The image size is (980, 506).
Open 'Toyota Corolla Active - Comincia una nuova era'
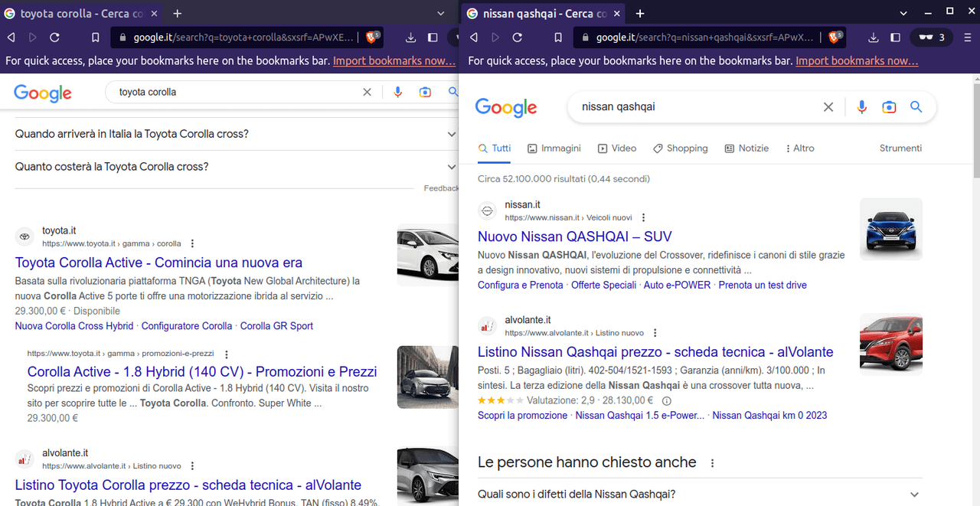[x=158, y=263]
